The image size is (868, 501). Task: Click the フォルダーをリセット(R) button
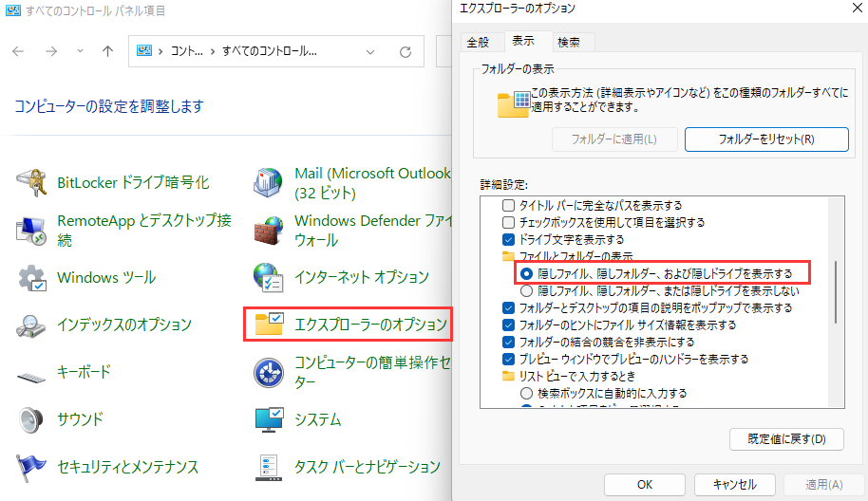click(x=765, y=139)
